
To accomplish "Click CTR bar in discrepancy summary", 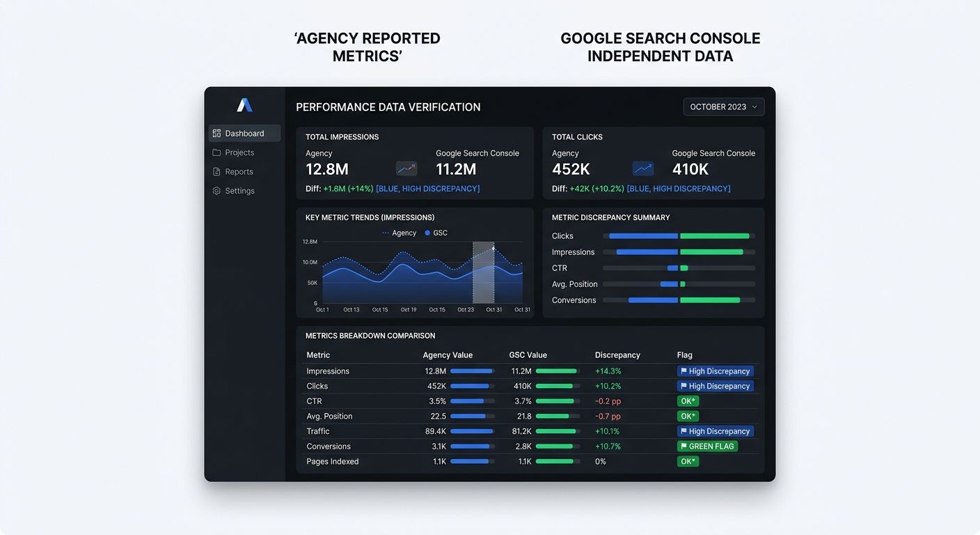I will click(679, 268).
